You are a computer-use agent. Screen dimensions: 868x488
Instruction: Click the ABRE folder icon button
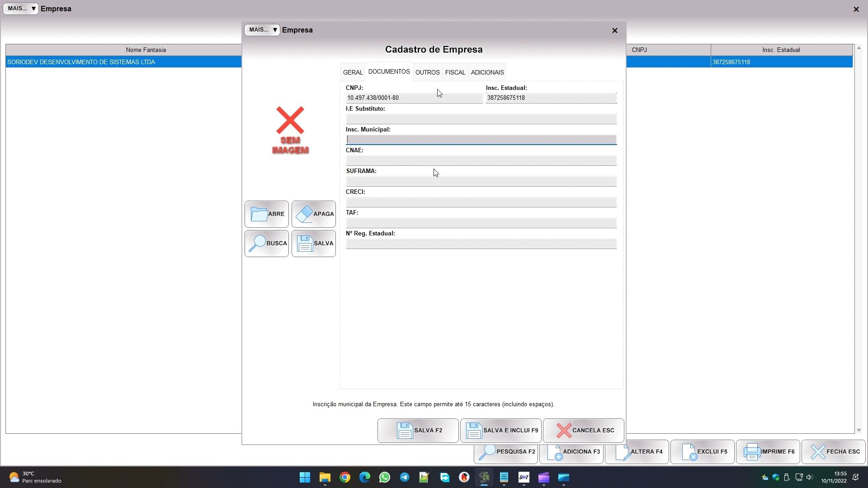[266, 214]
